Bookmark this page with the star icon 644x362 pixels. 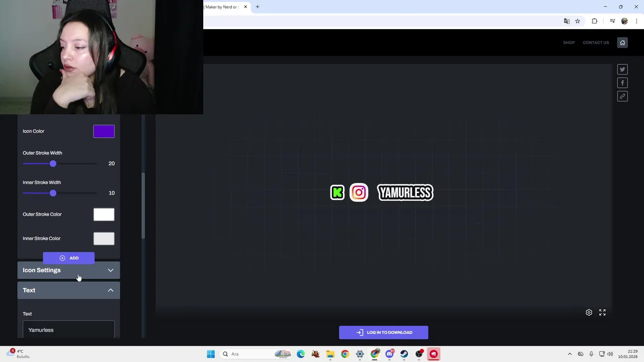(x=578, y=21)
